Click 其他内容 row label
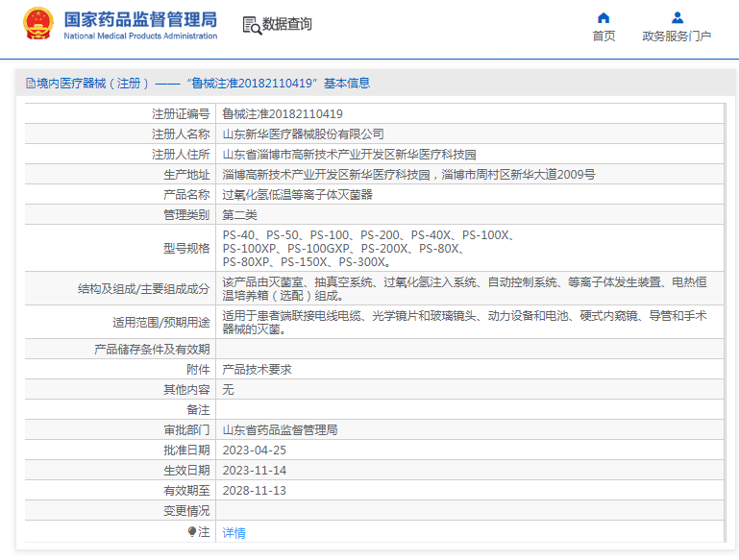The width and height of the screenshot is (739, 560). (x=186, y=390)
